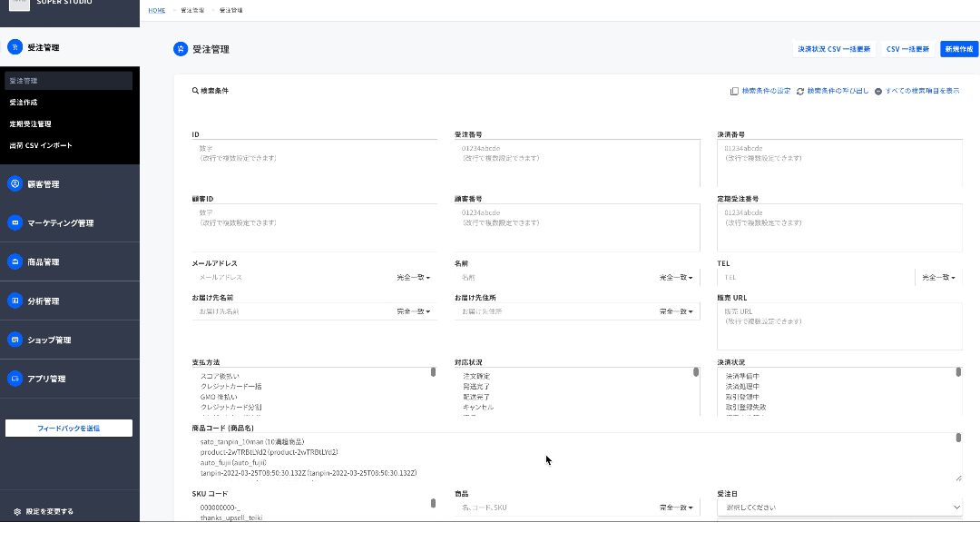The width and height of the screenshot is (980, 552).
Task: Click the copy icon for 検索条件の設定
Action: tap(734, 92)
